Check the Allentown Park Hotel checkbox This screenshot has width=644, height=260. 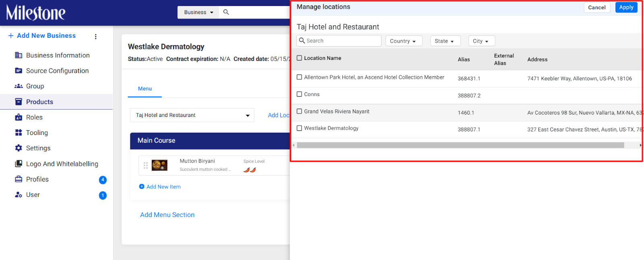(x=299, y=77)
